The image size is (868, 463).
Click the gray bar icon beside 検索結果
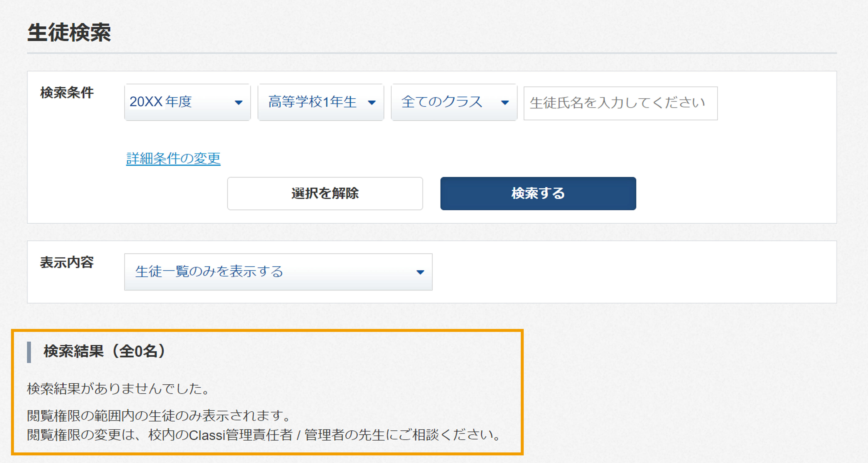click(x=29, y=352)
